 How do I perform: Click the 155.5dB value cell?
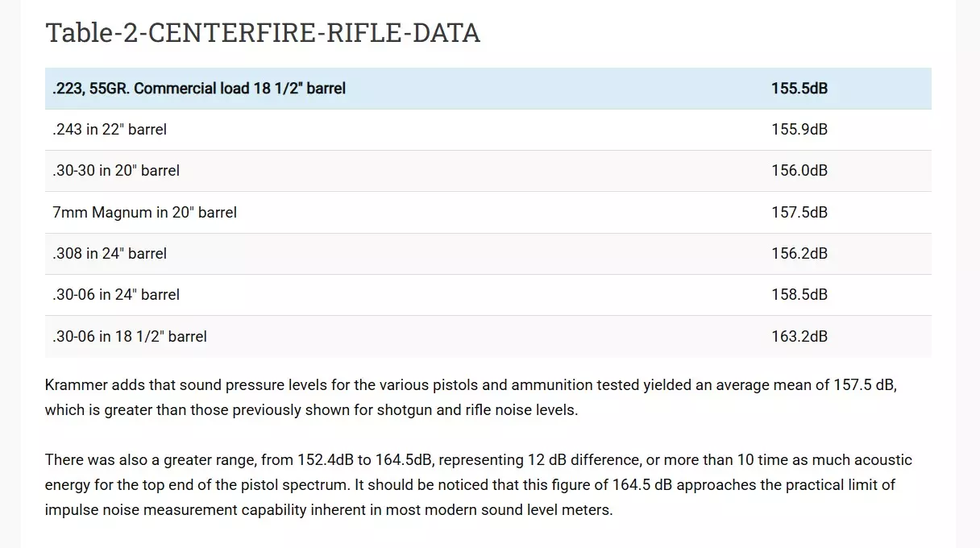[x=799, y=89]
